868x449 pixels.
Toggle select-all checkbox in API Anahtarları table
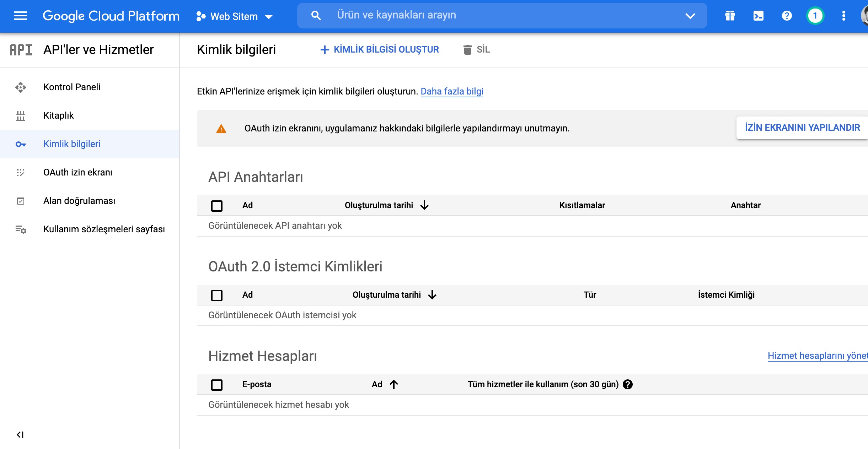pyautogui.click(x=217, y=206)
